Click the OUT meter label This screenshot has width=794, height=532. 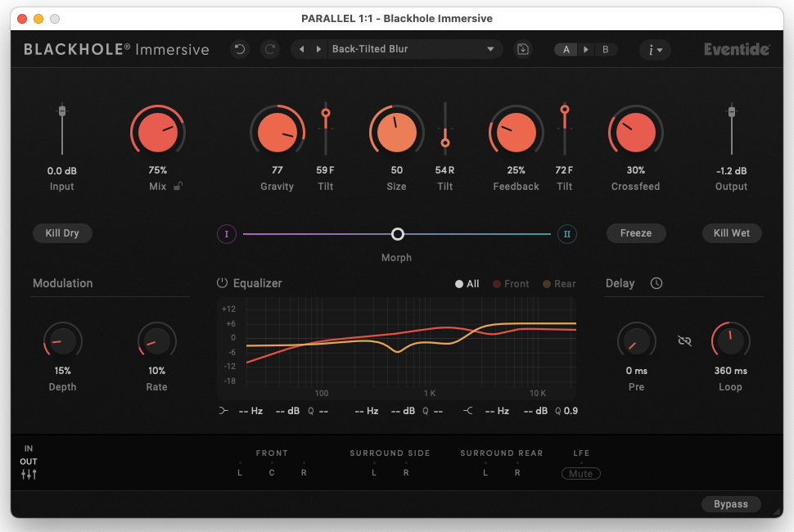point(29,462)
